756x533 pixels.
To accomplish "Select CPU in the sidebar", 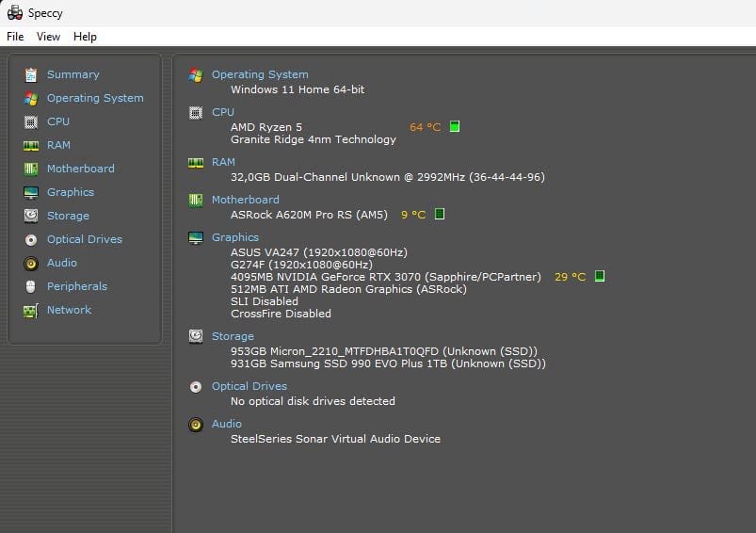I will 57,121.
